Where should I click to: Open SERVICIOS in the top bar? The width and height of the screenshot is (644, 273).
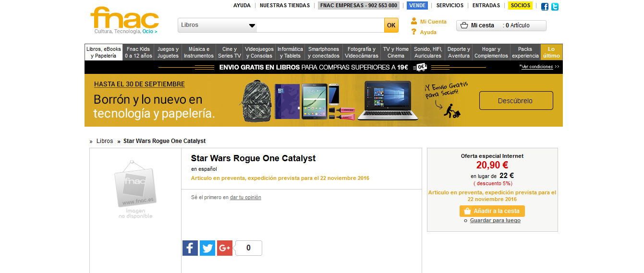point(450,5)
